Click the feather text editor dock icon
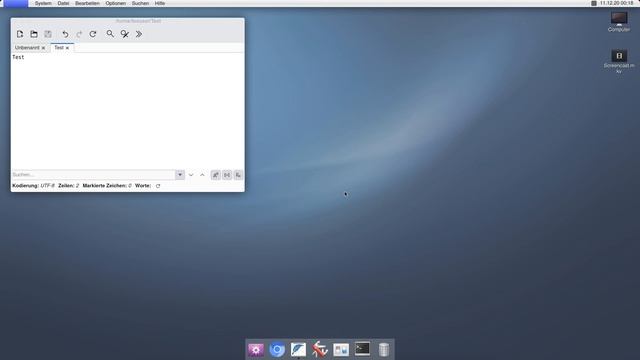640x360 pixels. point(298,350)
